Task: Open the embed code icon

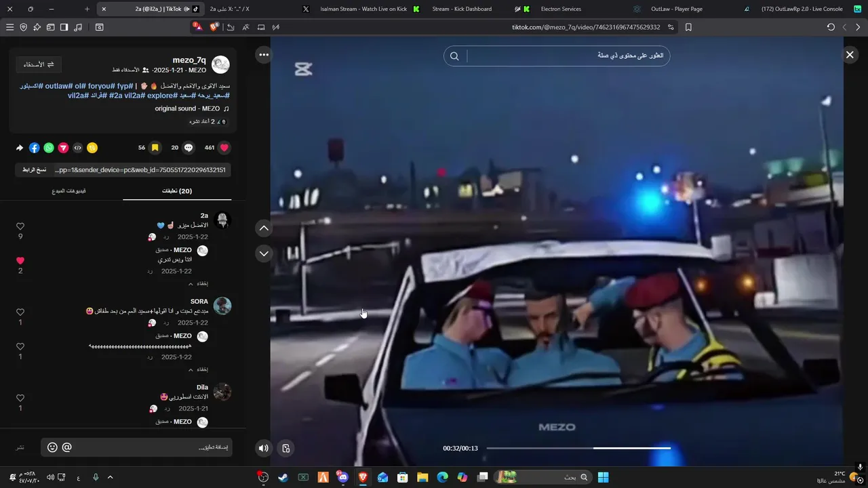Action: click(x=77, y=148)
